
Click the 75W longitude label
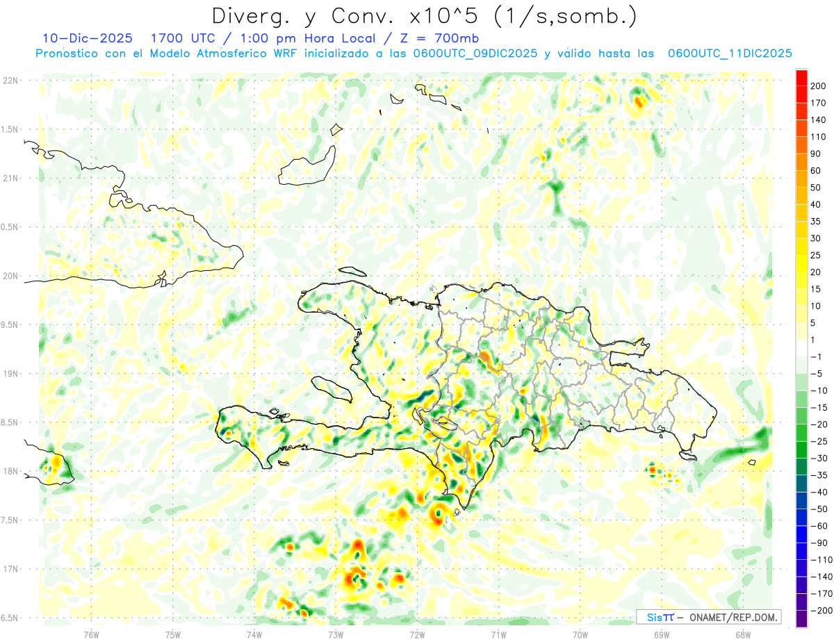pyautogui.click(x=173, y=634)
